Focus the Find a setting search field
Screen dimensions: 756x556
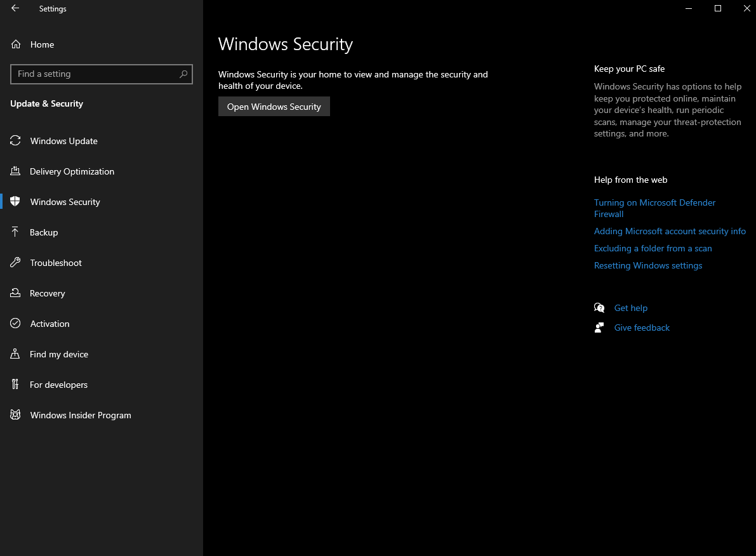coord(102,74)
